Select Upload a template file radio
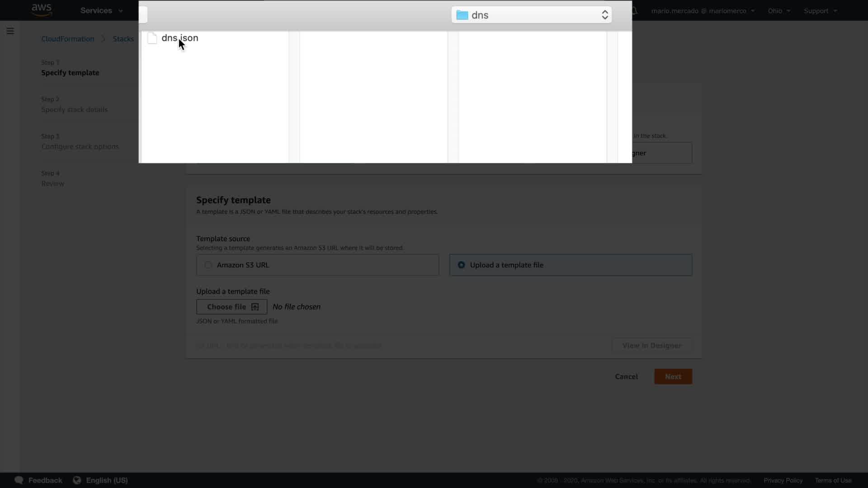 click(461, 265)
